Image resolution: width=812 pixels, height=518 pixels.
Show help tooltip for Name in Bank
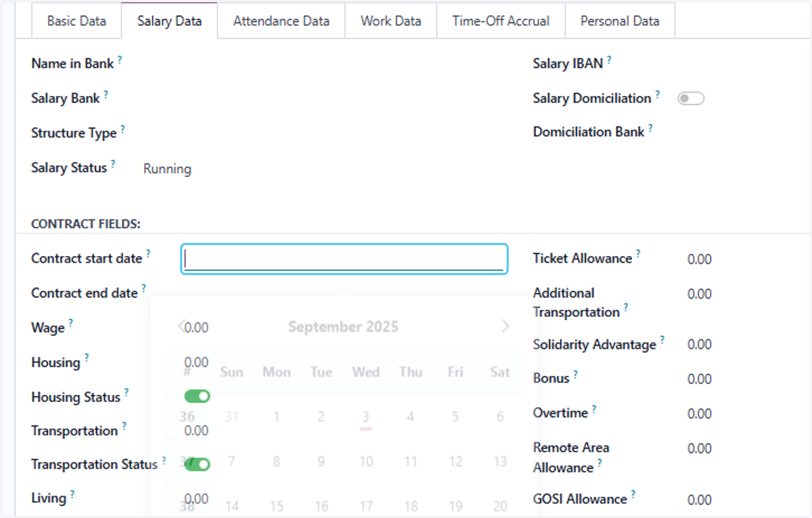point(120,60)
